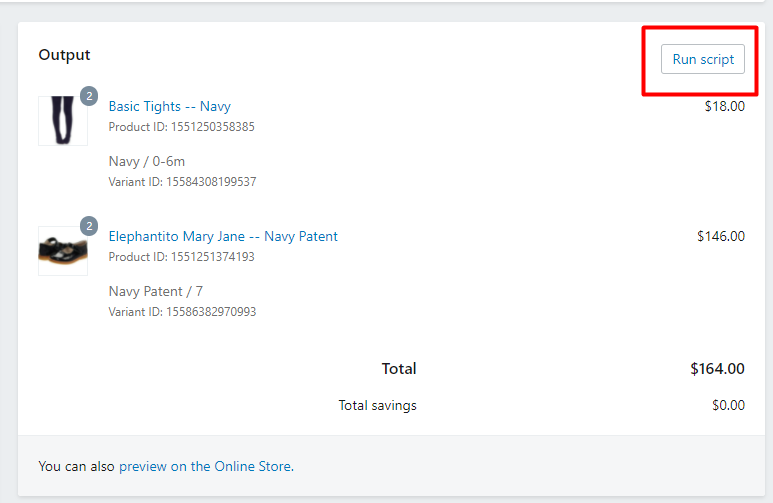Image resolution: width=773 pixels, height=503 pixels.
Task: Click the $18.00 line price
Action: (x=724, y=106)
